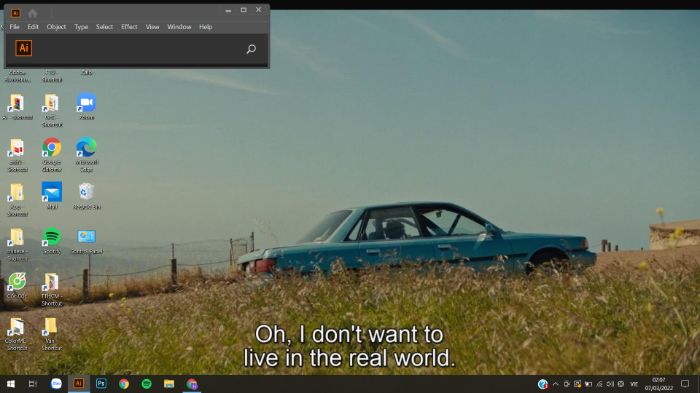
Task: Click the Illustrator search magnifier icon
Action: coord(251,49)
